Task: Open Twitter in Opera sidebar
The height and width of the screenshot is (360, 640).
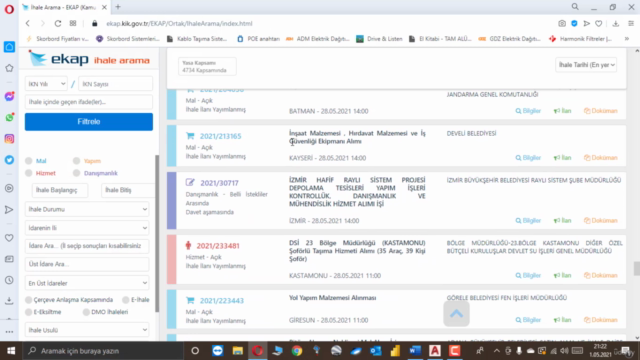Action: click(x=9, y=160)
